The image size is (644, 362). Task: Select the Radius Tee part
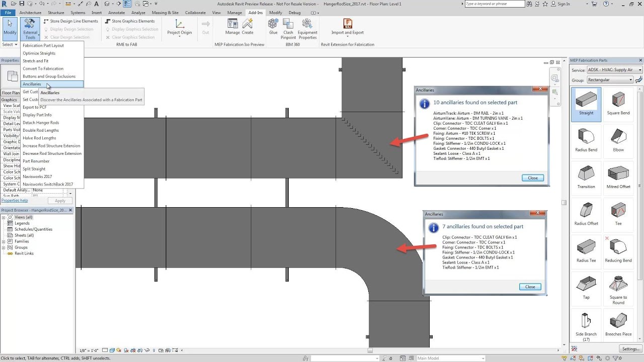click(586, 251)
